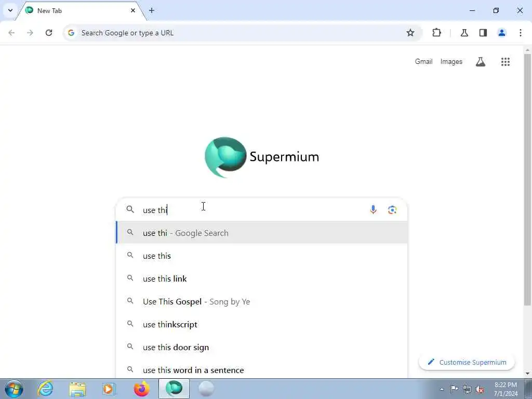The image size is (532, 399).
Task: Click the Supermium logo
Action: 262,157
